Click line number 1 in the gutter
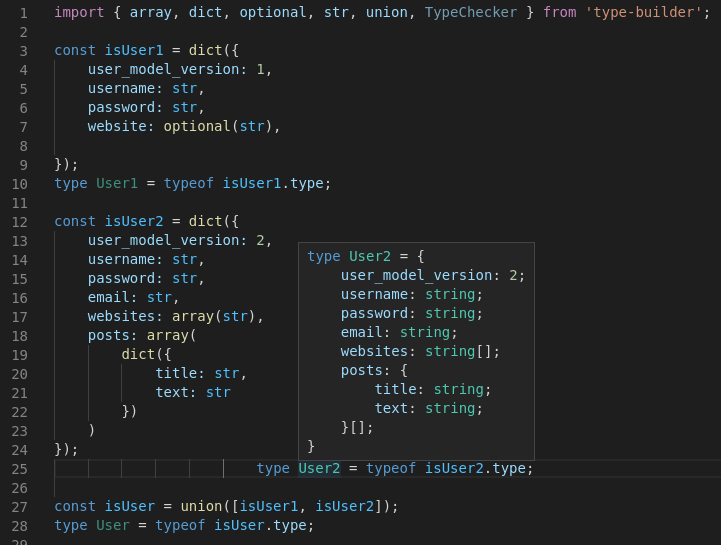This screenshot has height=545, width=721. 23,13
